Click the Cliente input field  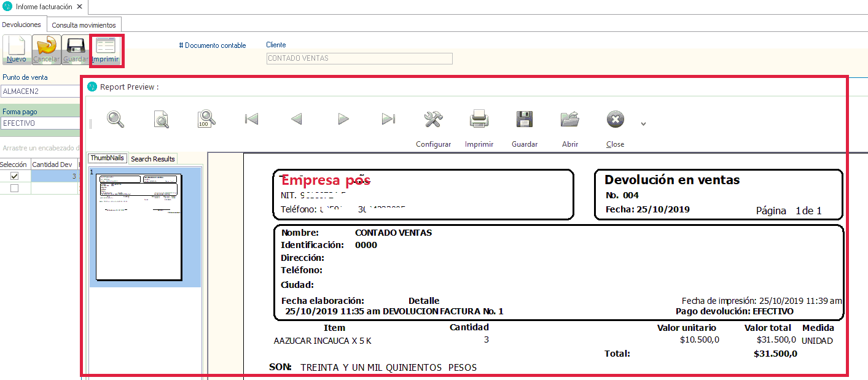[359, 58]
